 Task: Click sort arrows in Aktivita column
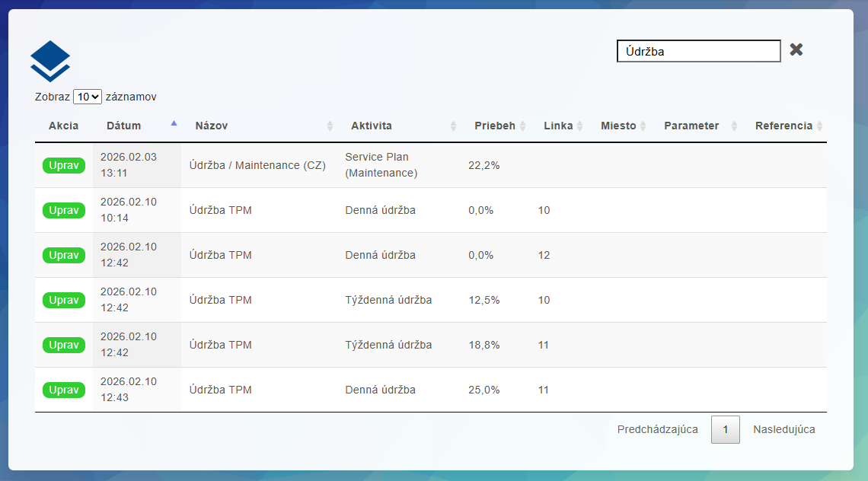click(x=453, y=126)
